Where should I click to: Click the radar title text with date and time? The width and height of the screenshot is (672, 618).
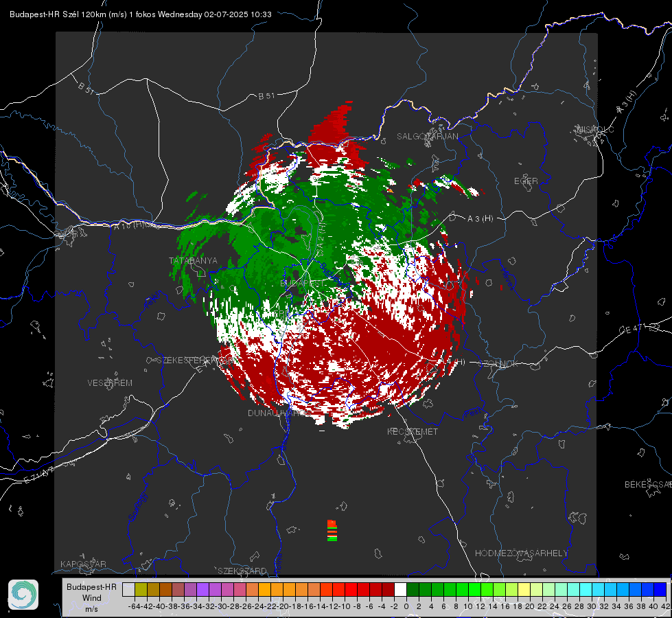[141, 14]
